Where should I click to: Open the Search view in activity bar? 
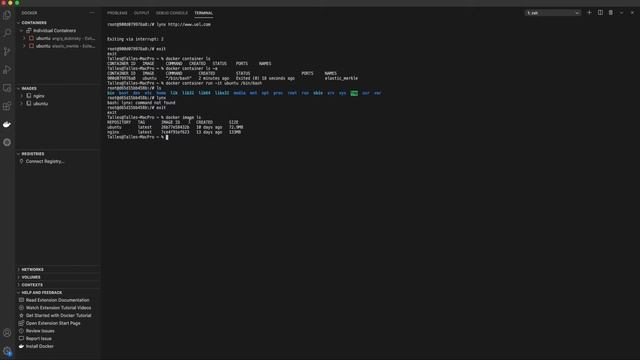[7, 33]
